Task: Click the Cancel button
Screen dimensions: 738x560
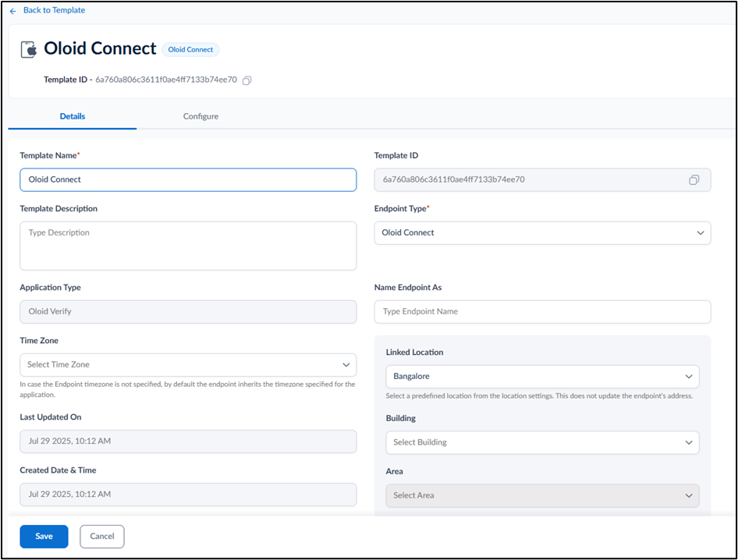Action: click(102, 537)
